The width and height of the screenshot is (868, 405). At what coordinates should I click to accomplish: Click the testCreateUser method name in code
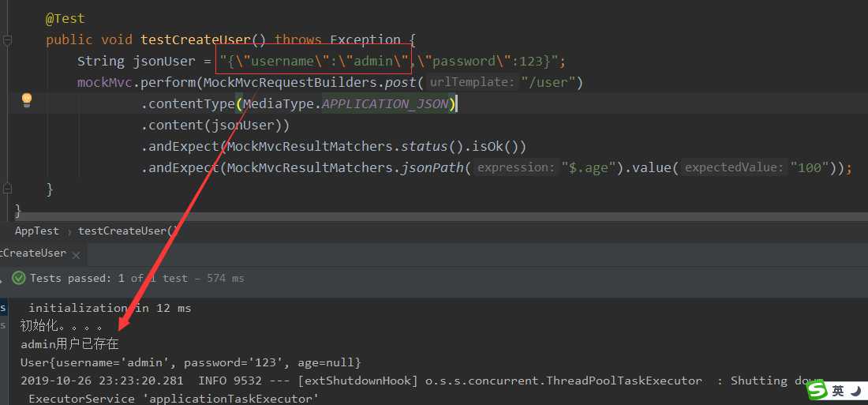coord(196,40)
